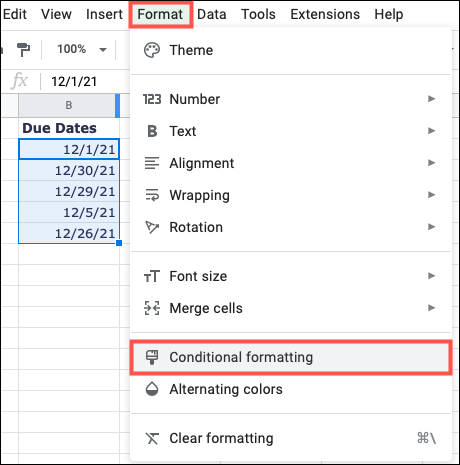Expand the Font size submenu arrow
The image size is (460, 465).
(x=432, y=276)
